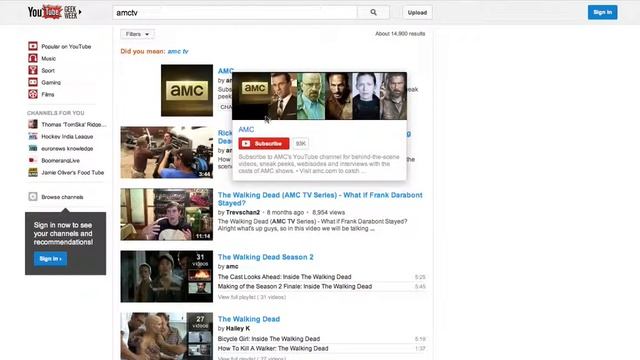Viewport: 640px width, 360px height.
Task: Follow the 'amc tv' spelling suggestion
Action: point(178,51)
